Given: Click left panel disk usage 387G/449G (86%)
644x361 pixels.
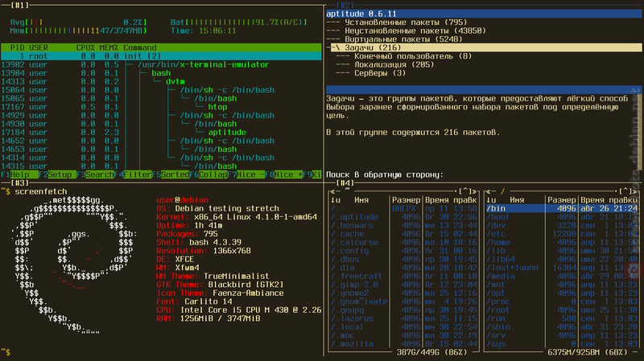Looking at the screenshot, I should [x=431, y=352].
